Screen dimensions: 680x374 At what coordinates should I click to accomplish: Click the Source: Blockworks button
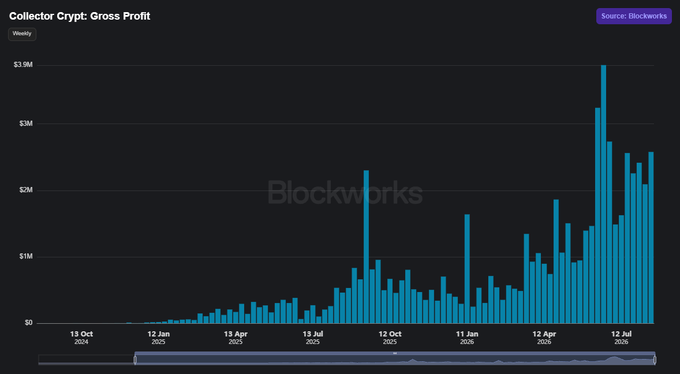click(634, 16)
